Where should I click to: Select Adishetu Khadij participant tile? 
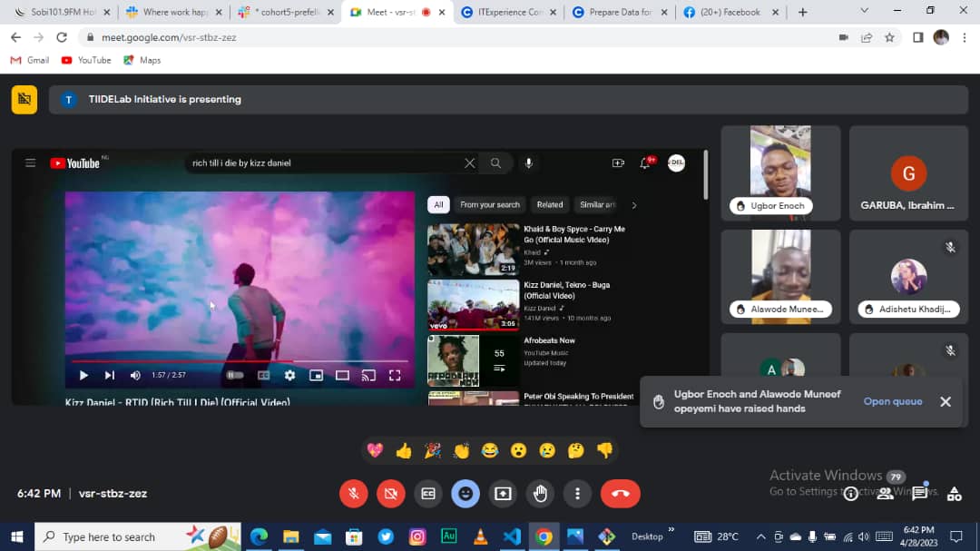908,277
